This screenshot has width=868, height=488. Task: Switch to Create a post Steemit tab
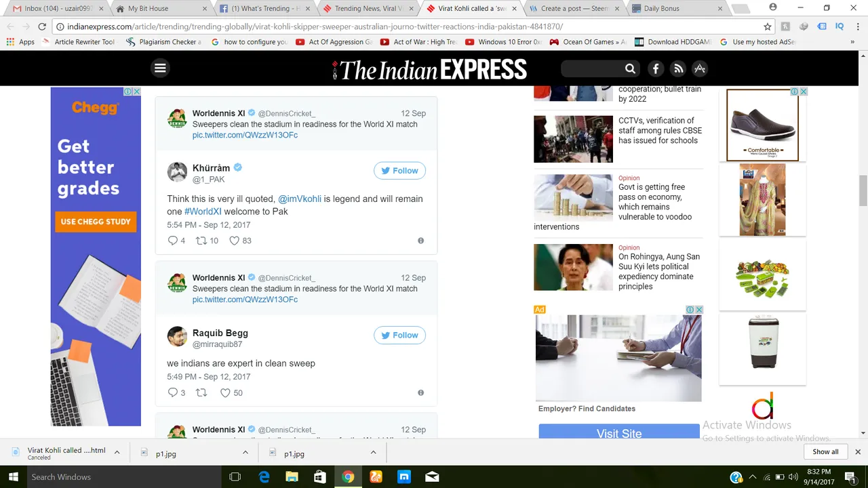coord(572,8)
